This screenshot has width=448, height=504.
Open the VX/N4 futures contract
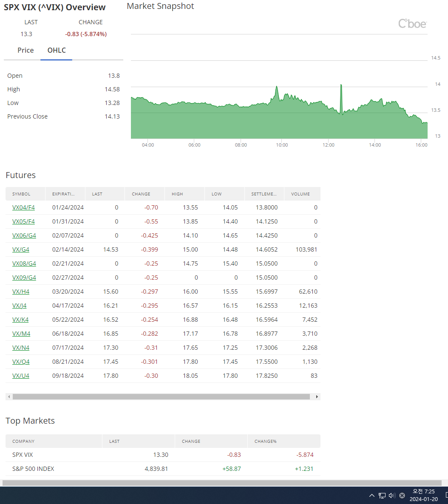point(20,348)
